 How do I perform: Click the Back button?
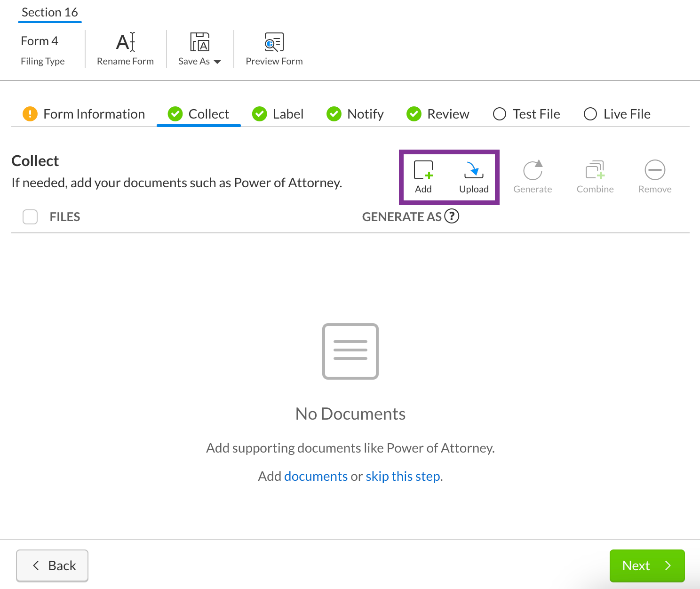click(52, 565)
